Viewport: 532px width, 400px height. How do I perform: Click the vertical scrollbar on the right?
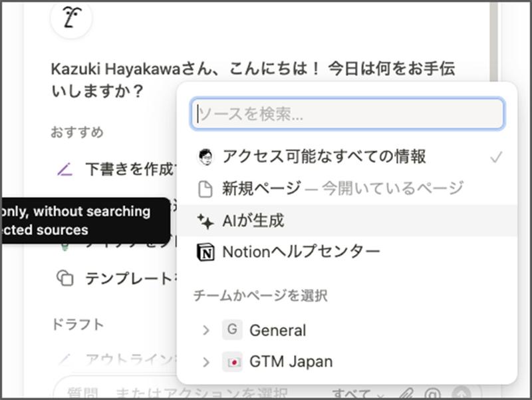[494, 41]
